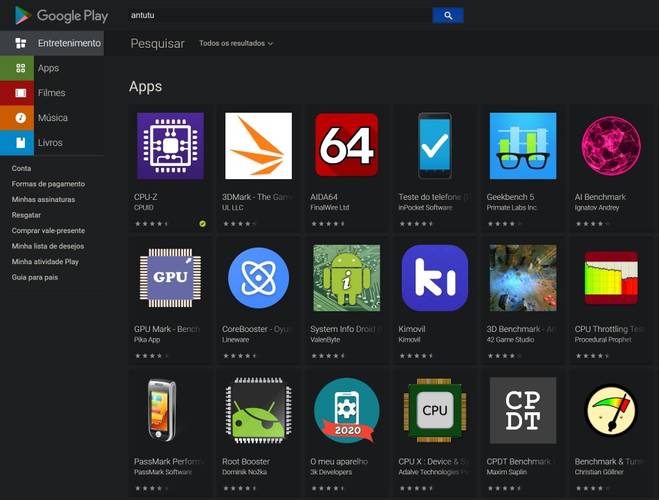Click the CPUID developer name
The width and height of the screenshot is (659, 500).
click(x=144, y=208)
